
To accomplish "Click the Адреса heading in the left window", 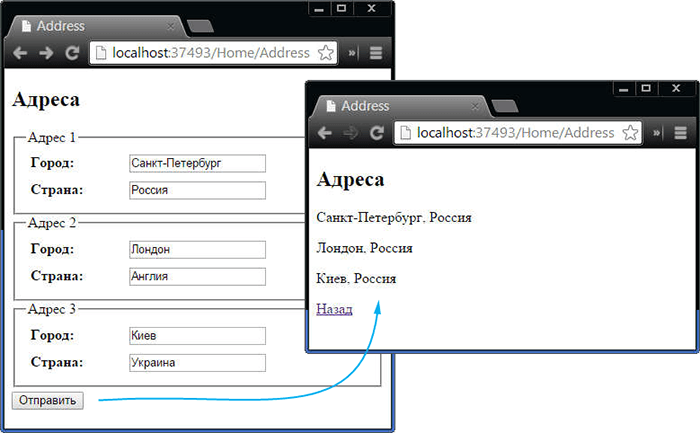I will pos(46,100).
